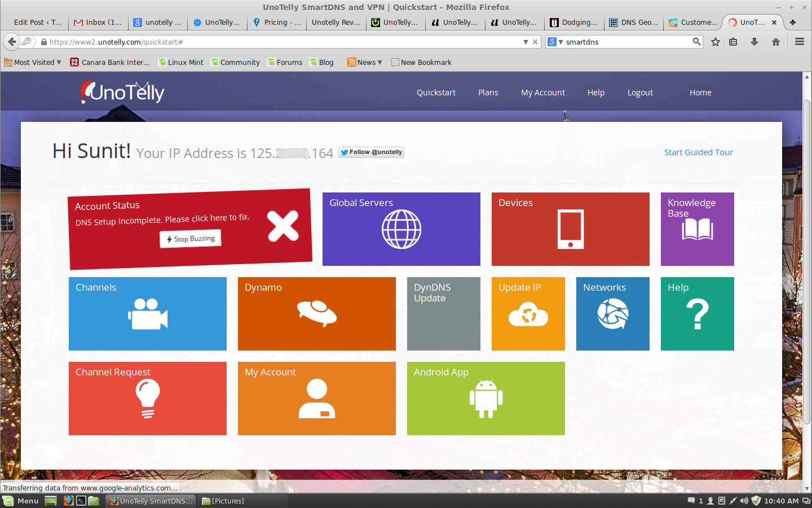The width and height of the screenshot is (812, 508).
Task: Open the Forums bookmark
Action: pyautogui.click(x=285, y=62)
